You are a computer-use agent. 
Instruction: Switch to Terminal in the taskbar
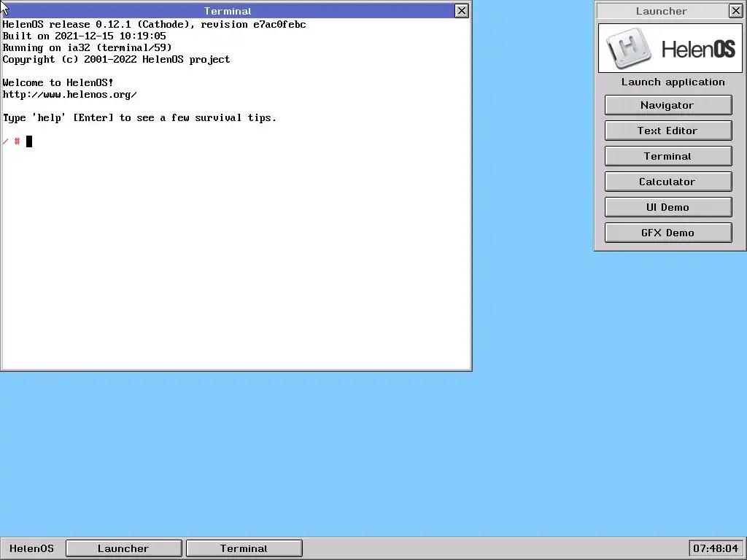(x=244, y=548)
